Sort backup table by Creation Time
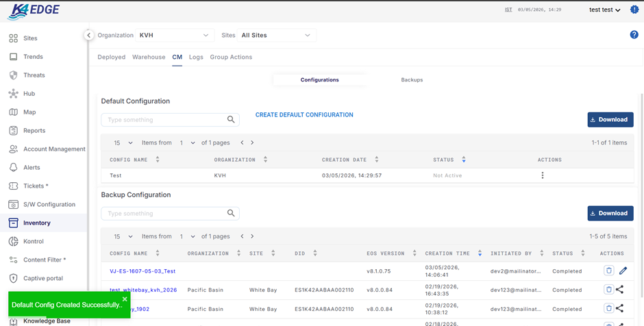This screenshot has height=326, width=644. (x=480, y=253)
